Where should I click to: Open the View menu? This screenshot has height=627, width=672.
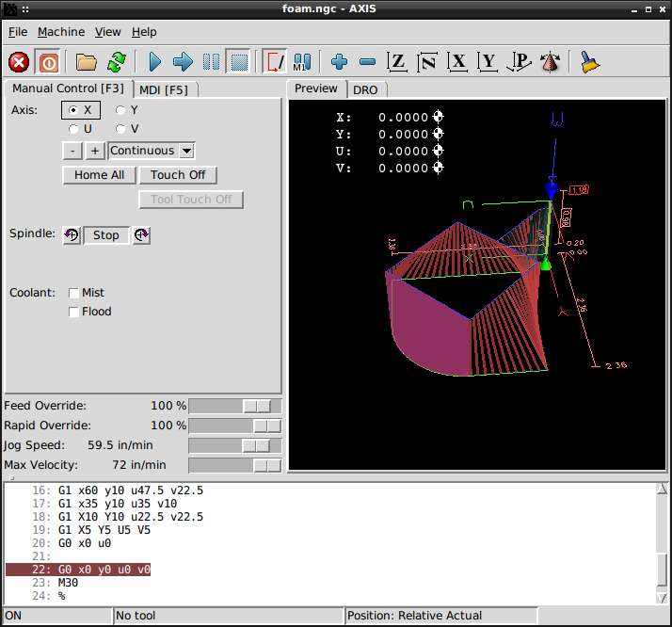coord(107,32)
